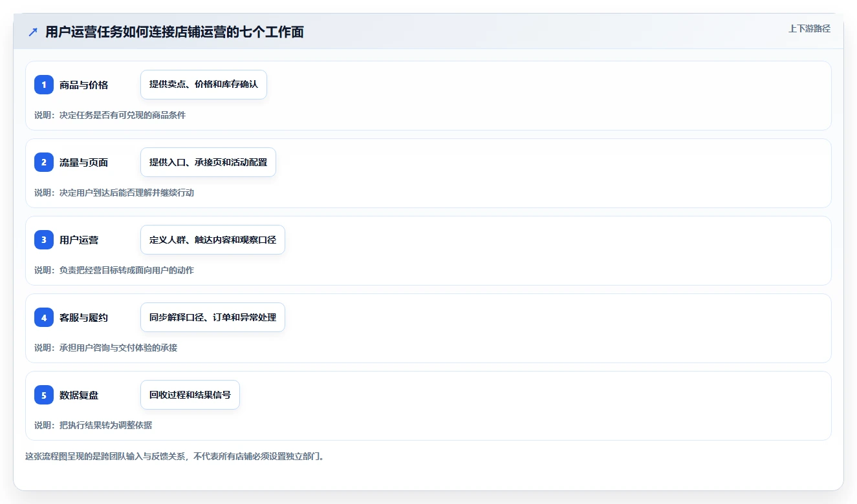
Task: Click the 定义人群、触达内容和观察口径 chip
Action: 213,240
